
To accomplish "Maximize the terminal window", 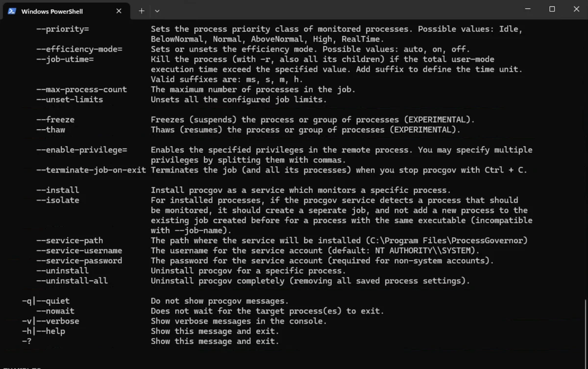I will click(552, 9).
